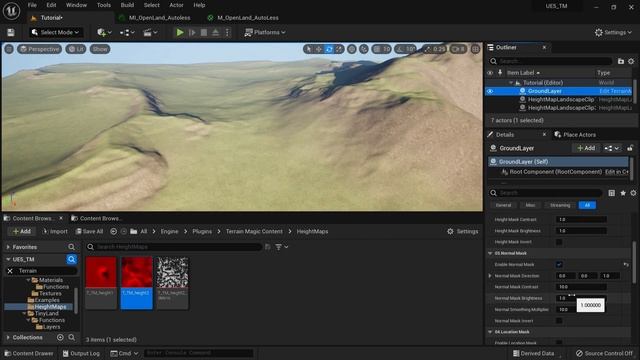
Task: Toggle world/local coordinate space globe icon
Action: pyautogui.click(x=351, y=49)
